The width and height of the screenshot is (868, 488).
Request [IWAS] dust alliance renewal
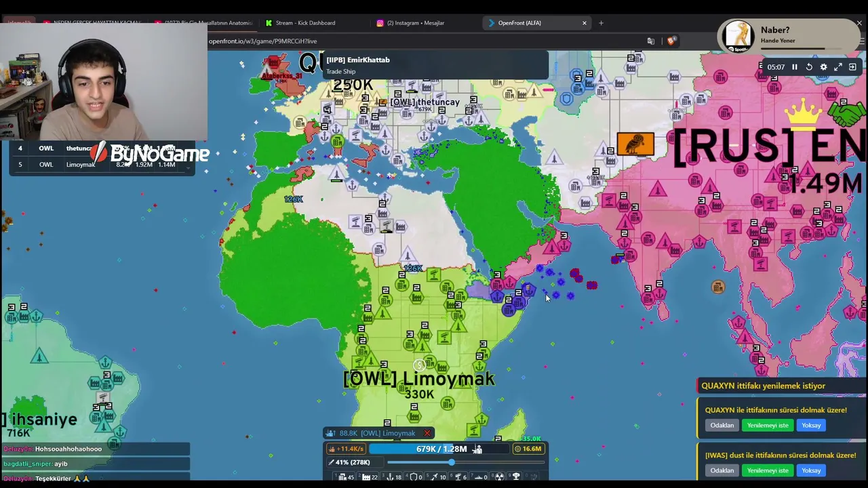point(768,470)
